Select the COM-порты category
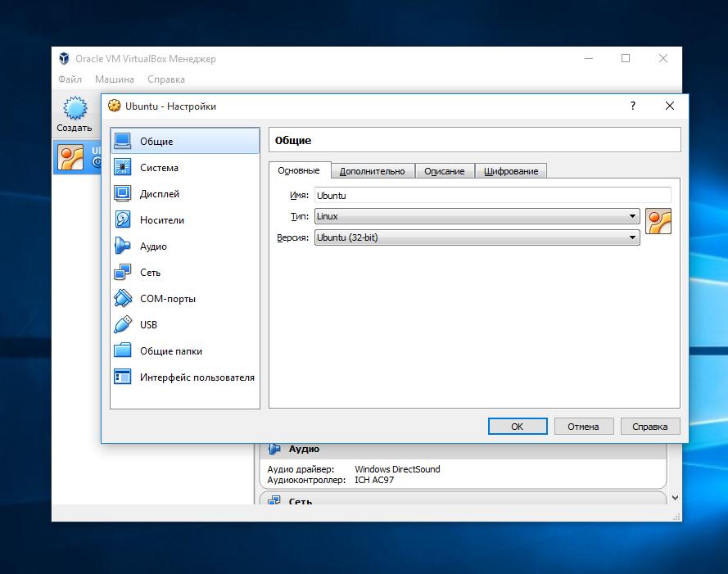The width and height of the screenshot is (728, 574). pos(167,299)
